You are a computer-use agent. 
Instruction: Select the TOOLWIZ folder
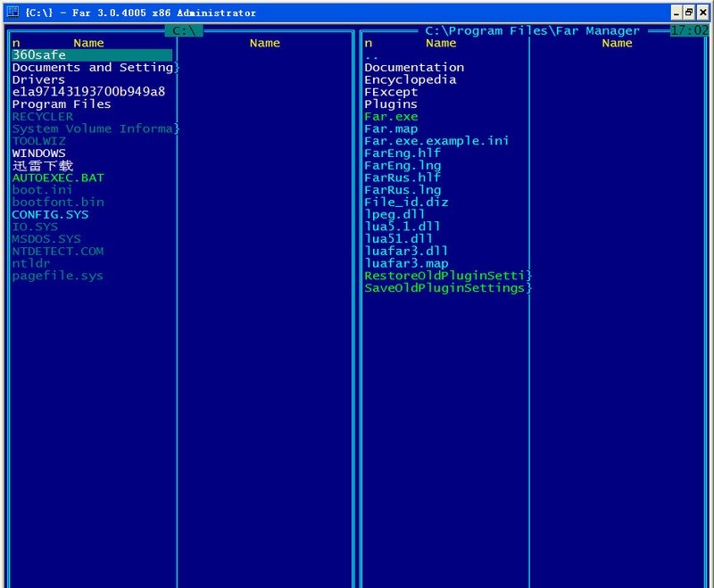(38, 141)
